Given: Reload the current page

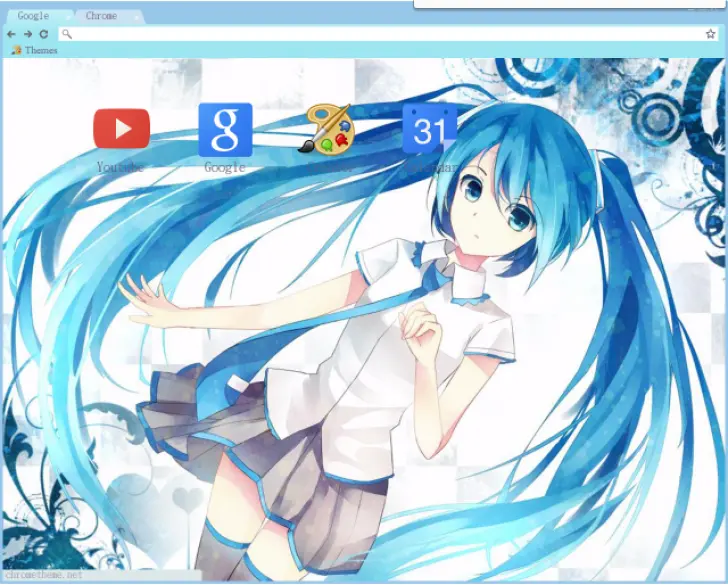Looking at the screenshot, I should (x=43, y=34).
